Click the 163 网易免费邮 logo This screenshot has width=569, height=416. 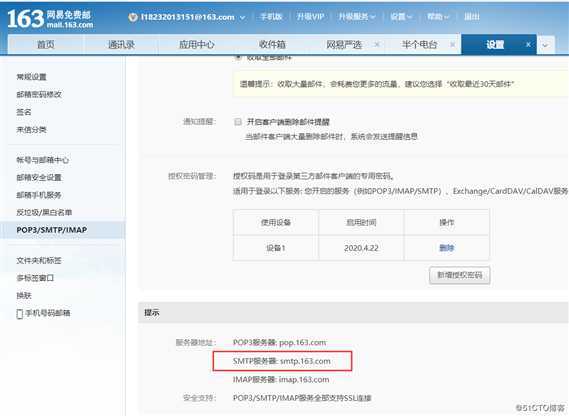pyautogui.click(x=50, y=19)
